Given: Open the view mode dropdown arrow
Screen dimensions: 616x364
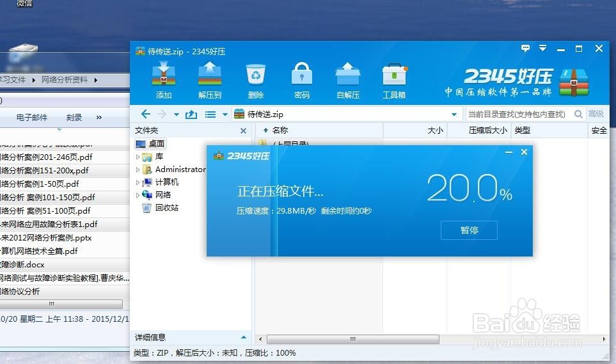Looking at the screenshot, I should coord(225,115).
